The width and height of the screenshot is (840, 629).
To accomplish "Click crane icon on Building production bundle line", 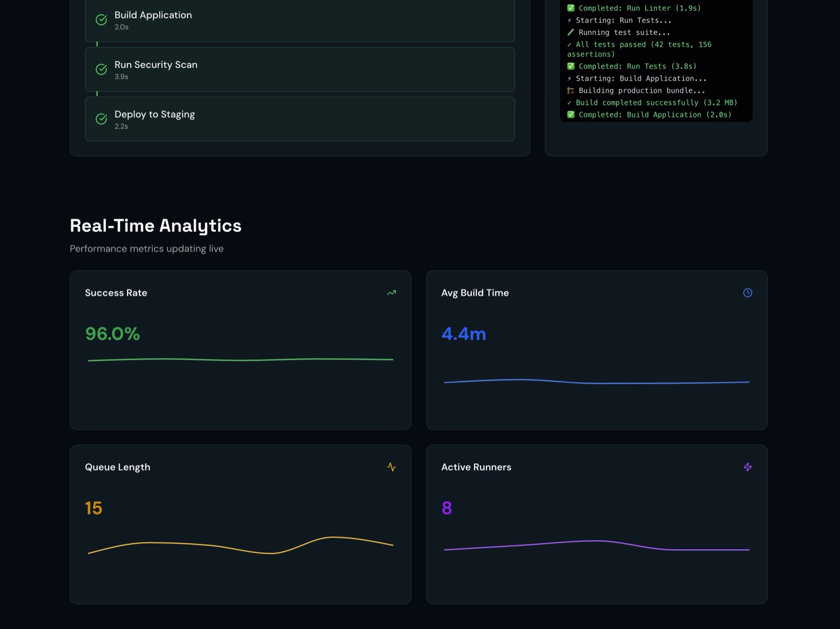I will (x=571, y=90).
